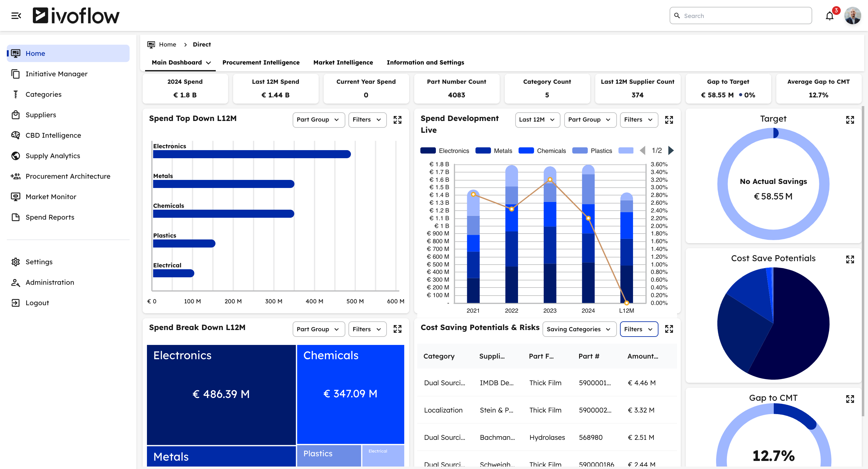
Task: Open Filters dropdown in Spend Development
Action: [639, 120]
